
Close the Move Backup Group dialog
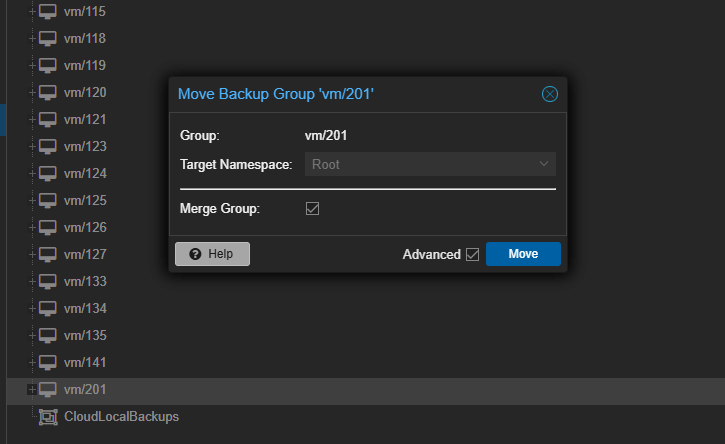tap(549, 94)
